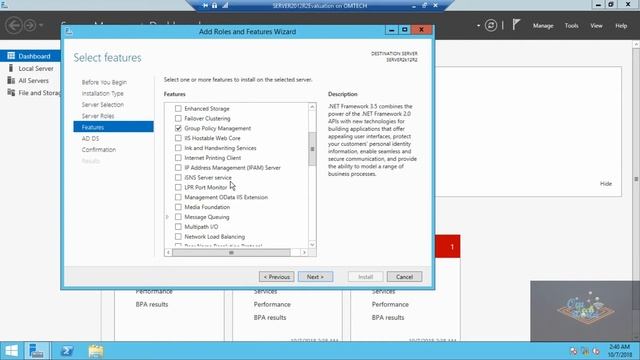Click the signal icon on VM connection bar
Viewport: 640px width, 360px height.
tap(225, 5)
